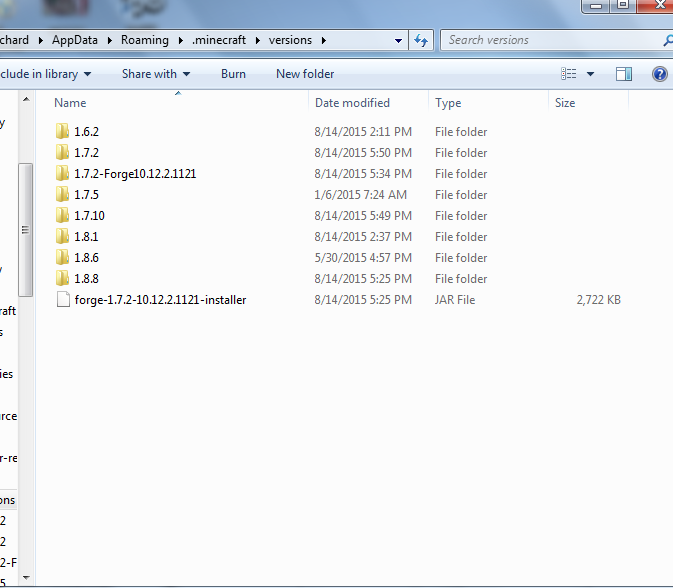673x588 pixels.
Task: Click the 1.8.8 folder icon
Action: coord(62,279)
